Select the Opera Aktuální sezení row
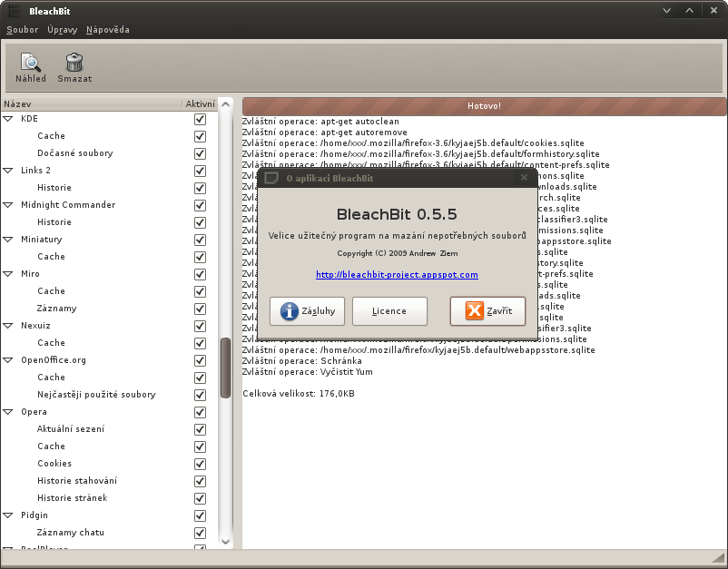 point(109,429)
